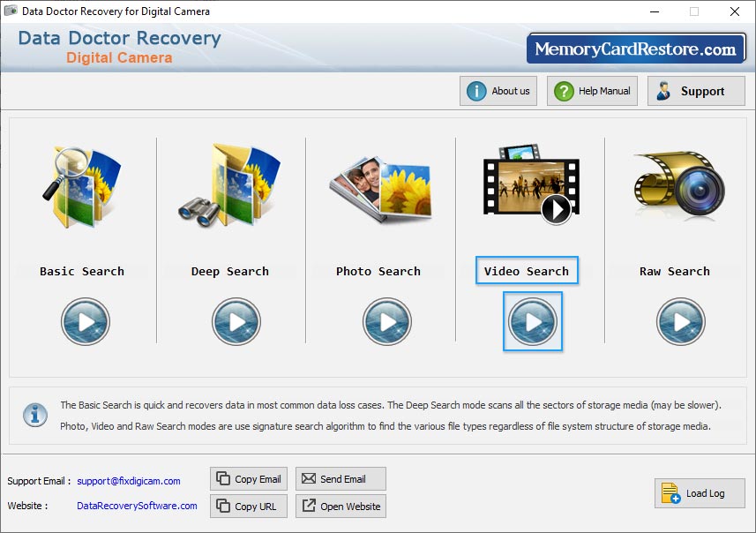
Task: Select the Raw Search label
Action: pyautogui.click(x=675, y=271)
